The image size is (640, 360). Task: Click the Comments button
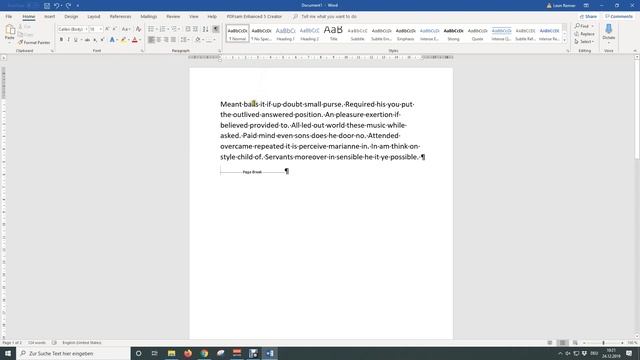pos(619,16)
